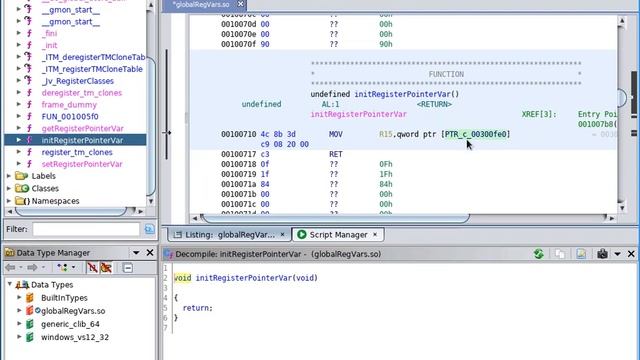This screenshot has height=360, width=640.
Task: Select the generic_clib_64 book icon
Action: (30, 324)
